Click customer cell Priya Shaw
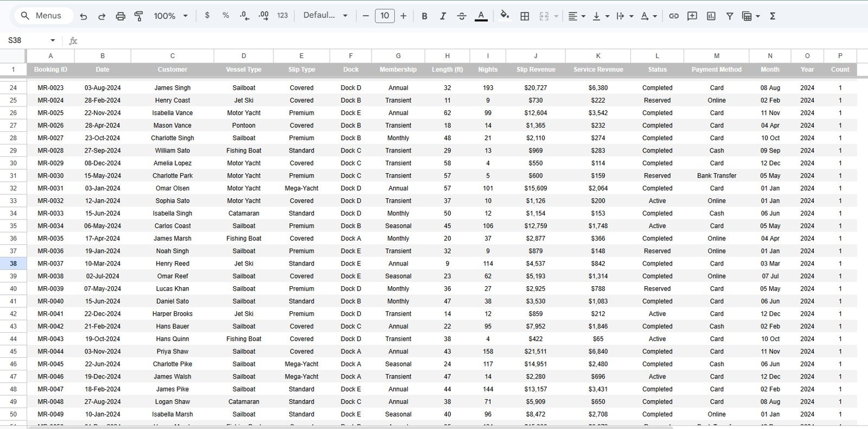Image resolution: width=868 pixels, height=429 pixels. [173, 351]
